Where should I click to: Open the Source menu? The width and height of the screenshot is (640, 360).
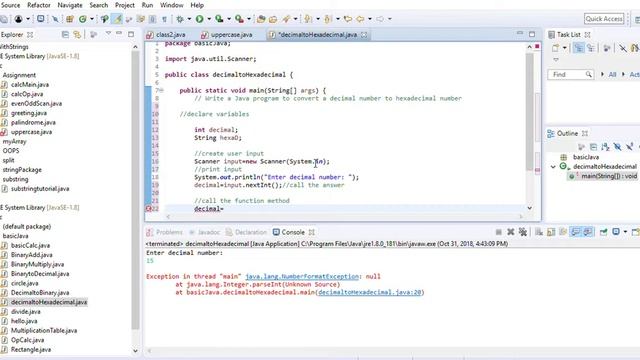tap(10, 5)
